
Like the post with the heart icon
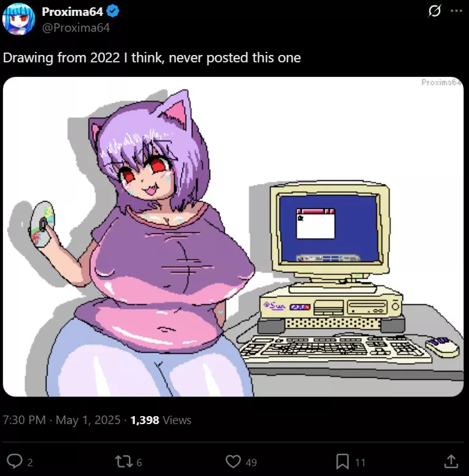coord(233,461)
